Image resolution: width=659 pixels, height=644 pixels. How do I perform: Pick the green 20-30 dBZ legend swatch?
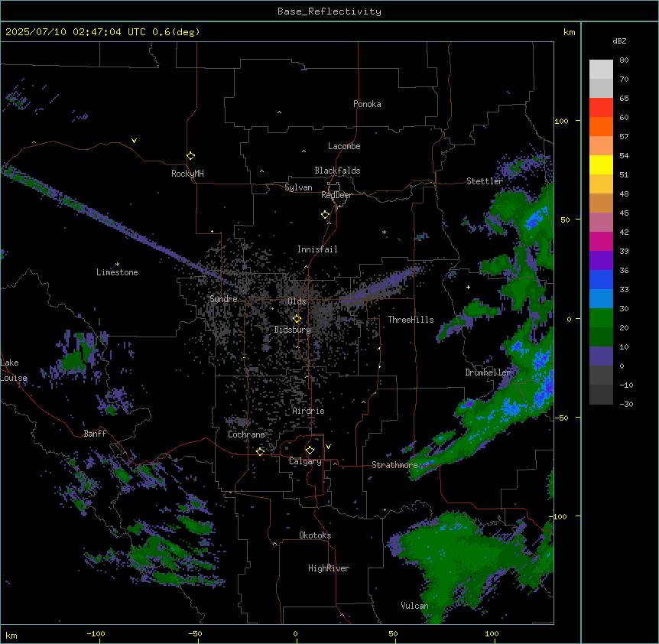coord(601,318)
